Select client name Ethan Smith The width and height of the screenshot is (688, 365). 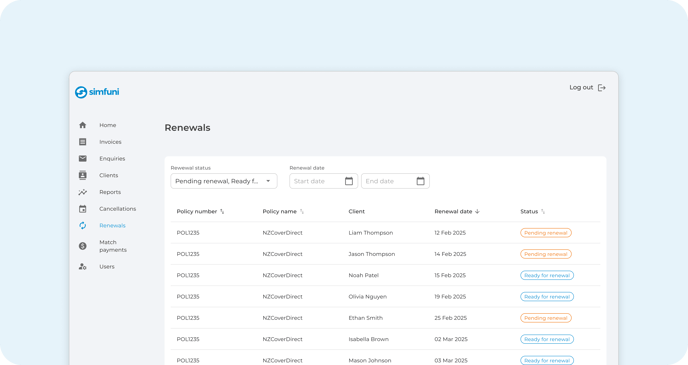[x=366, y=318]
